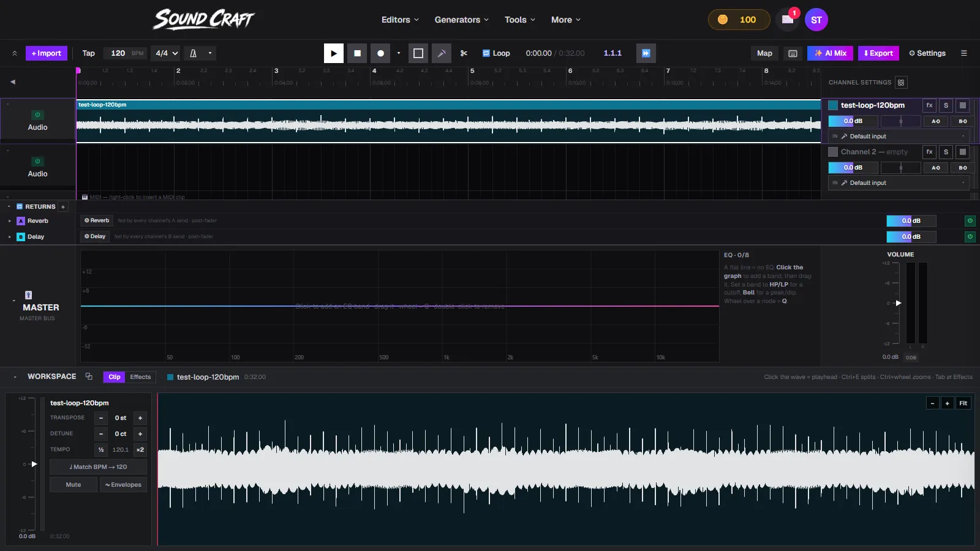Collapse the MASTER bus section arrow
Image resolution: width=980 pixels, height=551 pixels.
[13, 301]
